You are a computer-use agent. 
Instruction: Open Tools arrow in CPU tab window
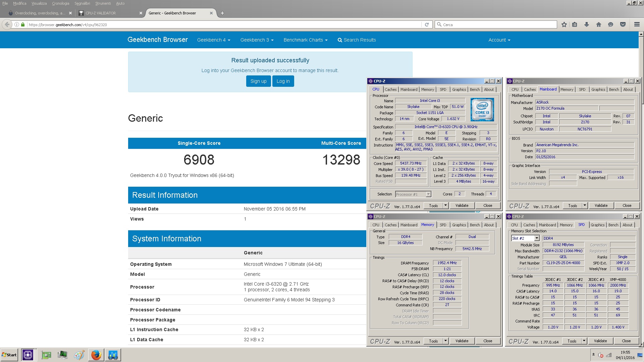coord(446,205)
